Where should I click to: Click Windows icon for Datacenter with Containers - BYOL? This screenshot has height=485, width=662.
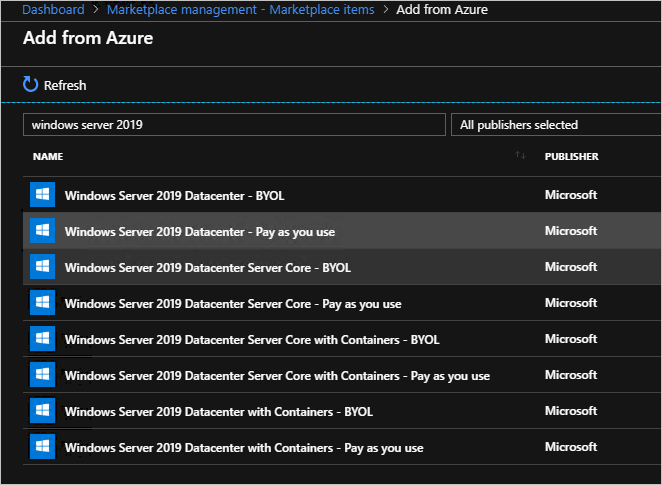(x=42, y=411)
